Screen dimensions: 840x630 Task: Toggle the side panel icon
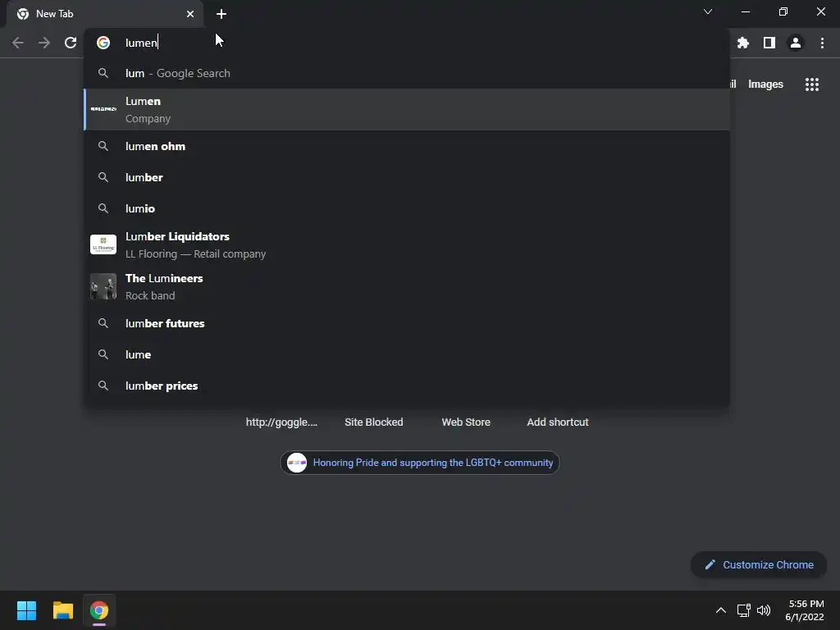pyautogui.click(x=769, y=43)
